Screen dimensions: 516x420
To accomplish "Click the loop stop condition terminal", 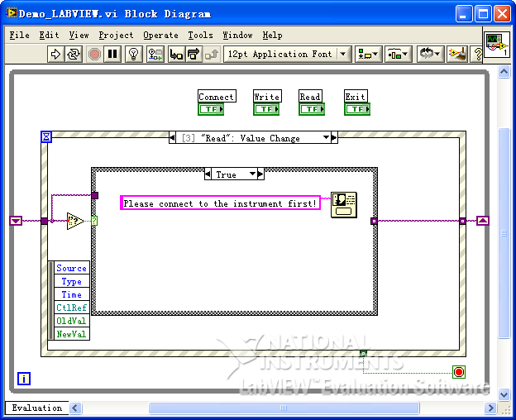I will (459, 372).
